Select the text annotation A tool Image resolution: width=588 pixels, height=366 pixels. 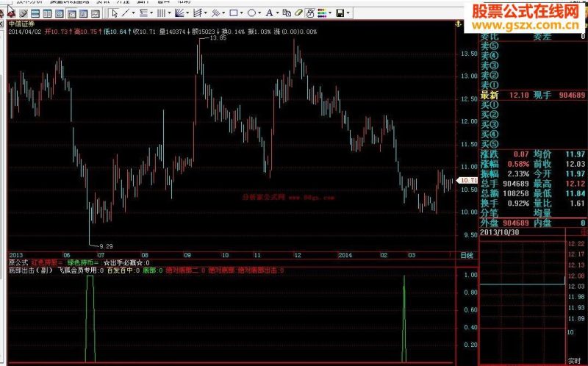(x=269, y=13)
